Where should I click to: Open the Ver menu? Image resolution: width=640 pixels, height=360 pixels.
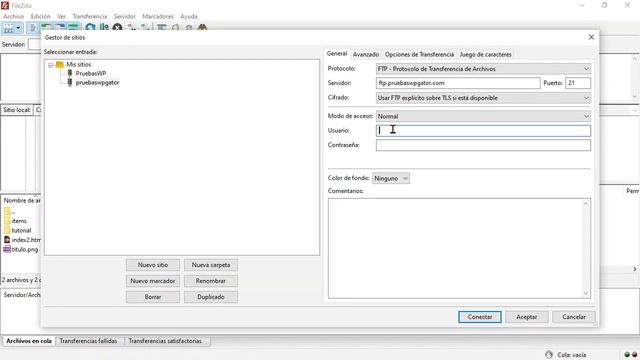click(61, 16)
